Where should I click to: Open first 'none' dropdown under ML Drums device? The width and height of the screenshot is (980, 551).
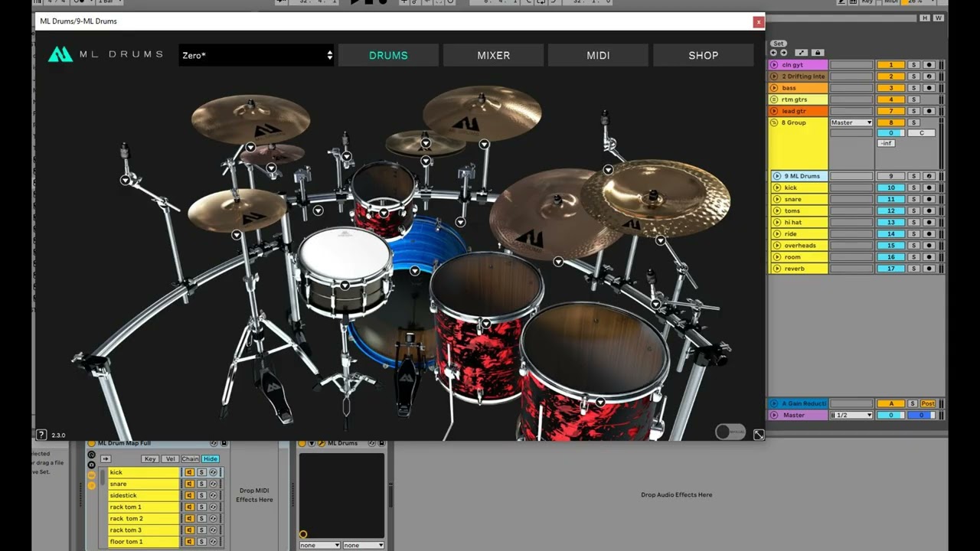click(319, 545)
